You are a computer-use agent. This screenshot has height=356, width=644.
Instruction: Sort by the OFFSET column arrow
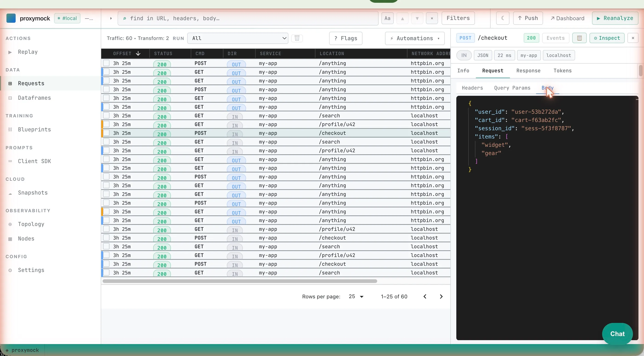tap(138, 54)
